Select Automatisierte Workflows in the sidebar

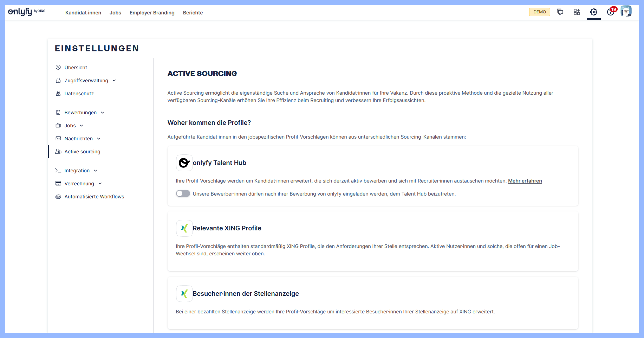tap(94, 197)
